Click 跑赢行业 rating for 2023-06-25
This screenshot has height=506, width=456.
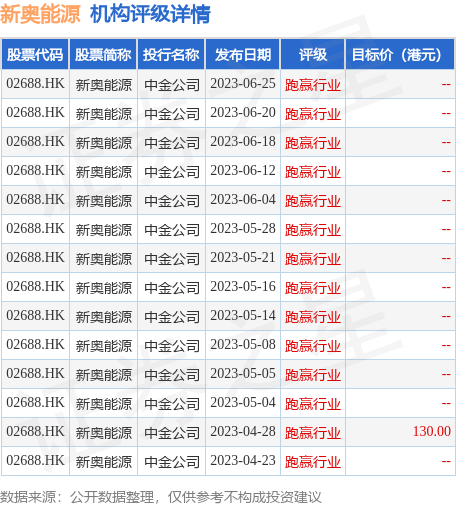pyautogui.click(x=313, y=85)
